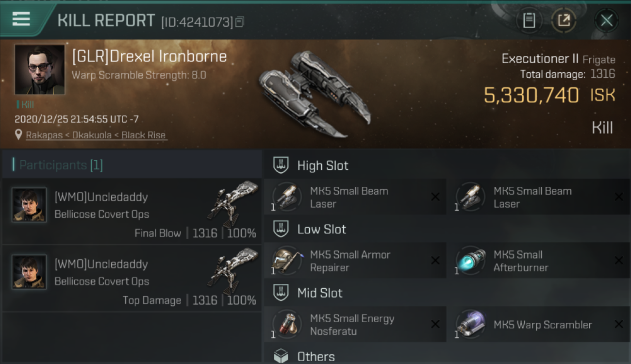Viewport: 631px width, 364px height.
Task: Copy the kill report ID icon
Action: [x=240, y=22]
